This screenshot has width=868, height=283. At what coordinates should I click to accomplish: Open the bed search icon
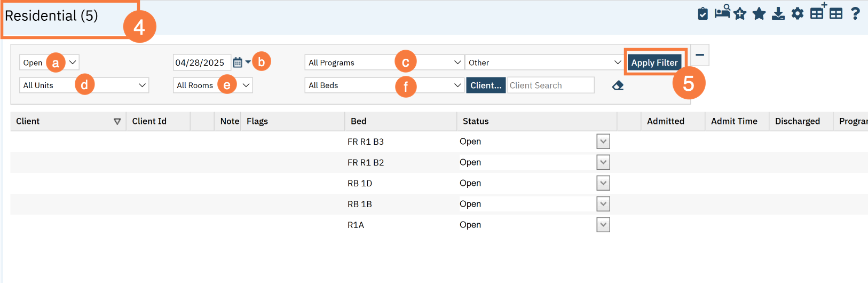[x=722, y=12]
